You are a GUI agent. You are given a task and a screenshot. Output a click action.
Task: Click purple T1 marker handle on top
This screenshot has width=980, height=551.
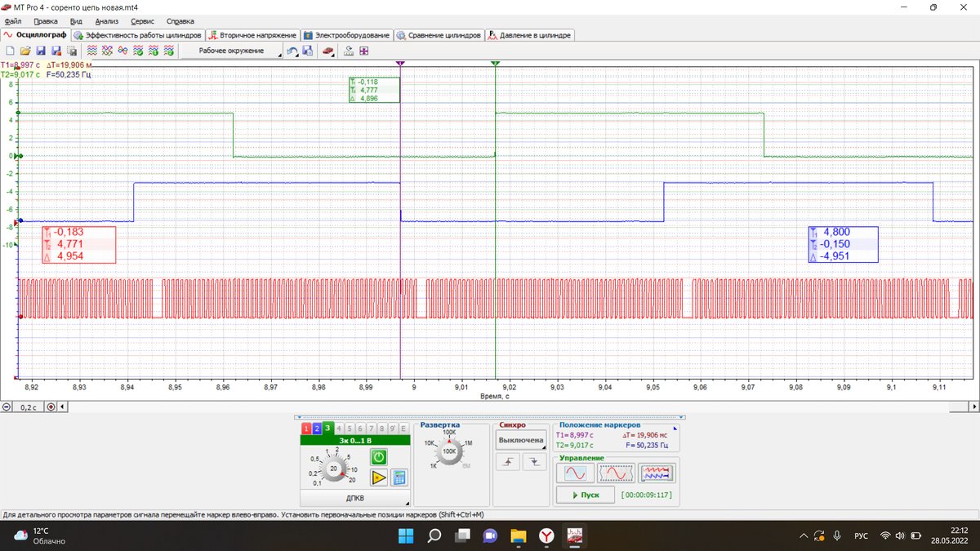tap(400, 63)
